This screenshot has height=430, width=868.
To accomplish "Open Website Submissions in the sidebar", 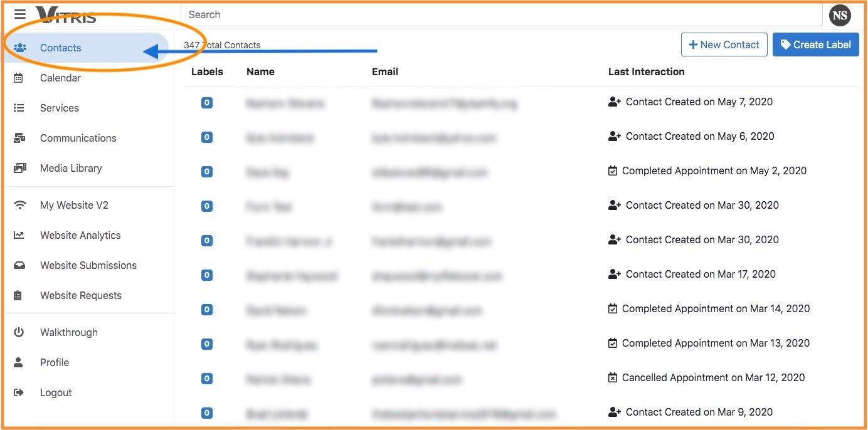I will click(x=88, y=265).
